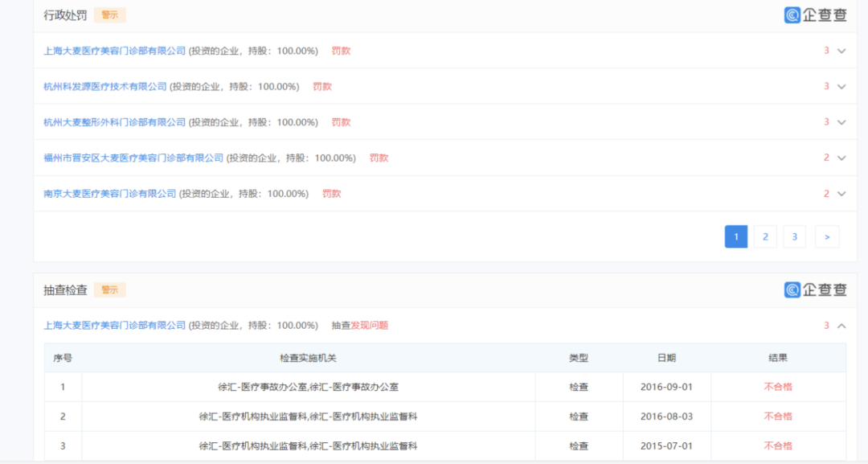Screen dimensions: 868x464
Task: Click 罚款 tag on 杭州科发源 row
Action: coord(322,86)
